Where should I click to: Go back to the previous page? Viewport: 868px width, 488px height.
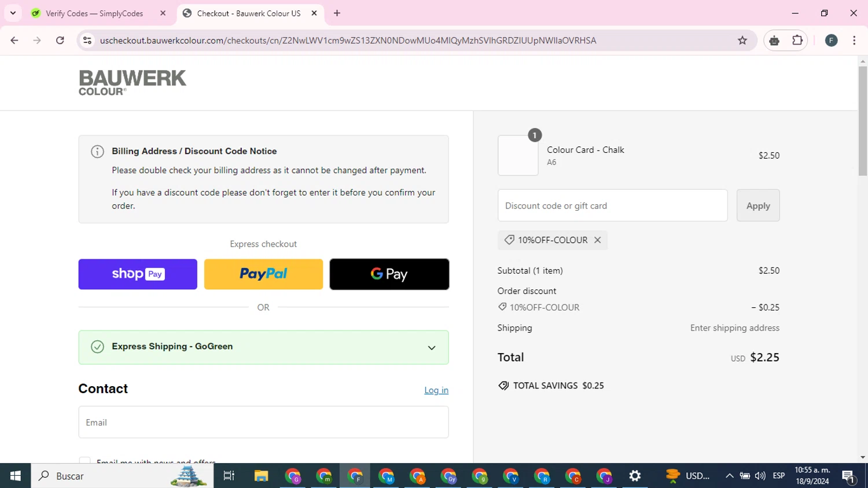[14, 41]
